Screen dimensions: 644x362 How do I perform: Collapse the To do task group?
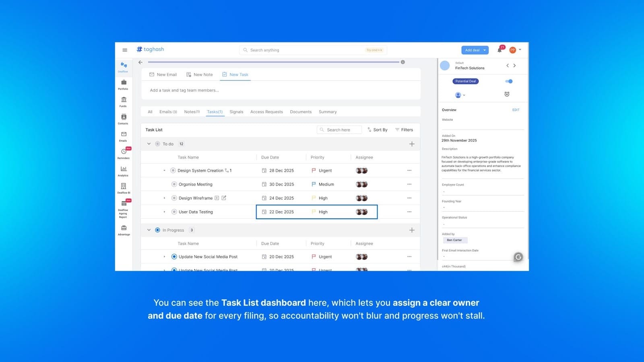click(x=149, y=144)
